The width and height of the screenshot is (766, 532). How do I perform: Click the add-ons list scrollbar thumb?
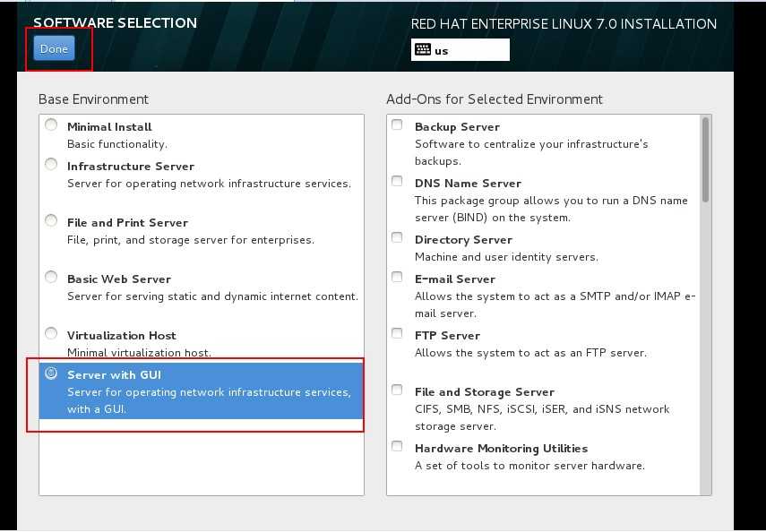705,159
